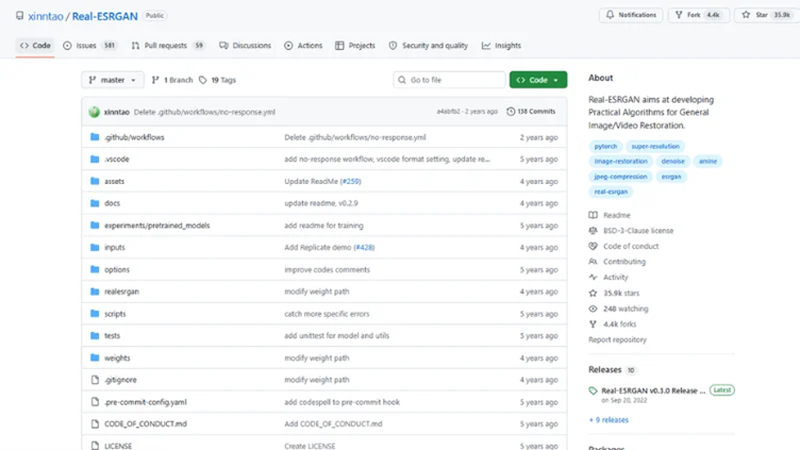Click the .gitignore file icon
The height and width of the screenshot is (450, 800).
coord(94,380)
